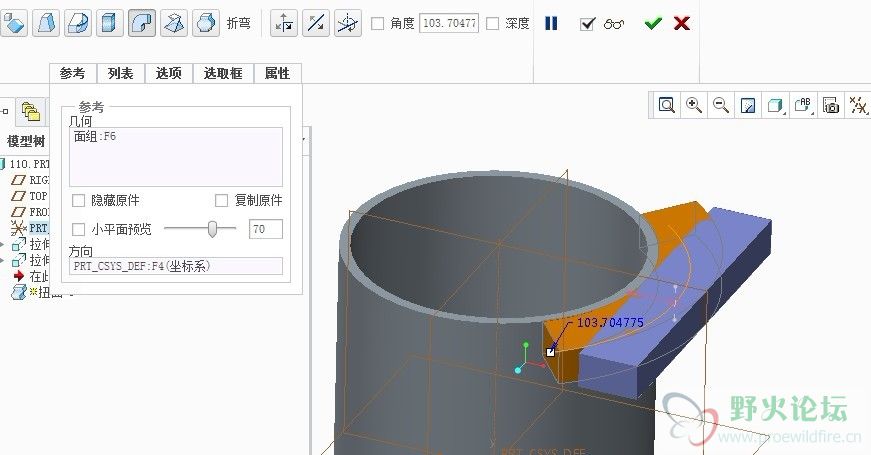Click the 模型树 panel header
871x455 pixels.
[26, 141]
